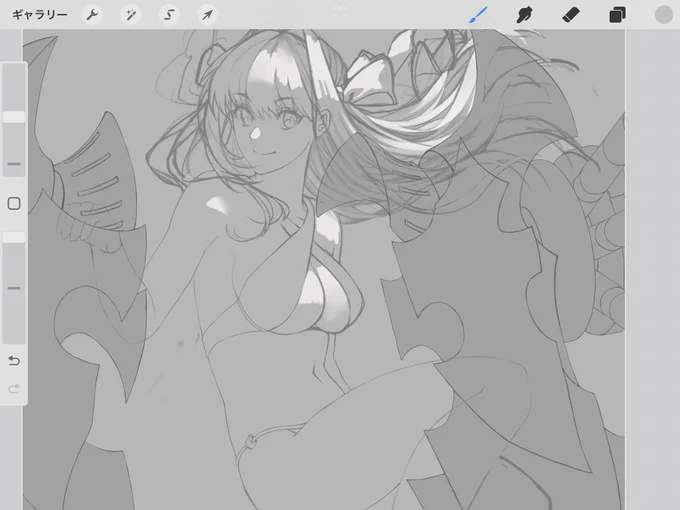Activate the Transform arrow tool

(207, 15)
